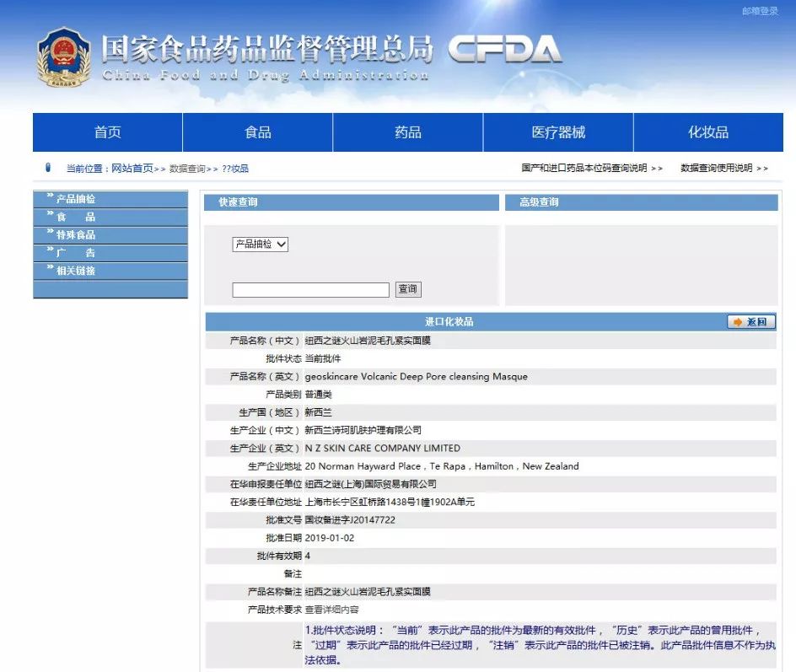The image size is (796, 672).
Task: Click the blue location marker icon before 当前位置
Action: click(x=48, y=168)
